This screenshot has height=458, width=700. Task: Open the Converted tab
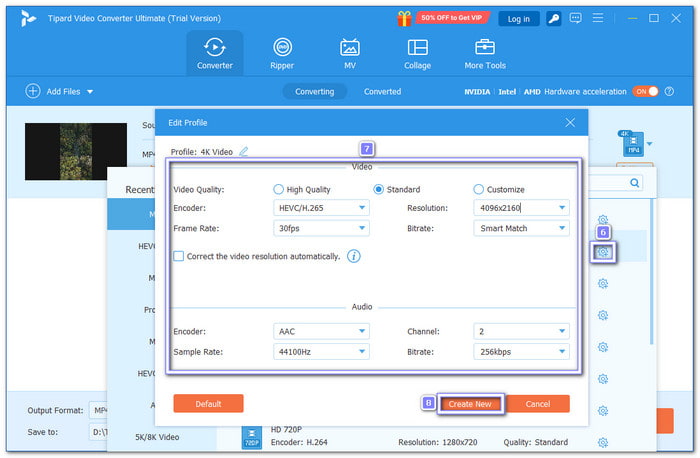(382, 91)
